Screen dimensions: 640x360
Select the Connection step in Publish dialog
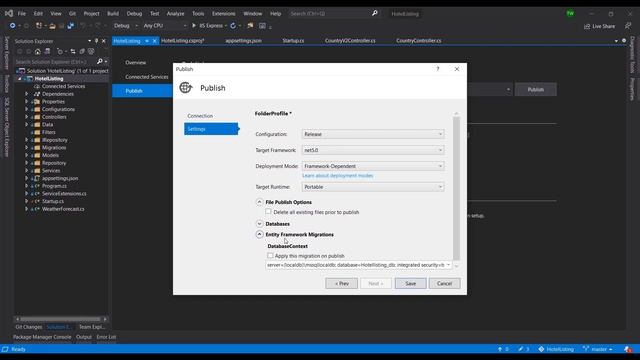pyautogui.click(x=200, y=116)
